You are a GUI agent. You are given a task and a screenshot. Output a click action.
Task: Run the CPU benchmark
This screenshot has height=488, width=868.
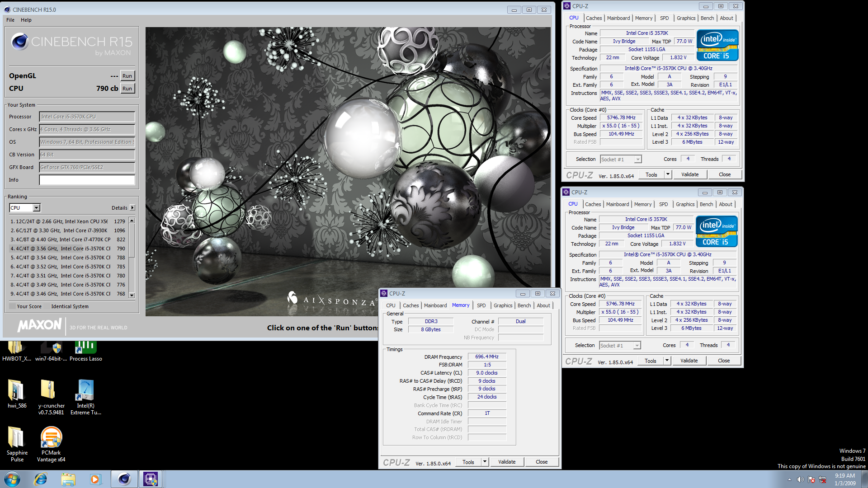[x=127, y=89]
